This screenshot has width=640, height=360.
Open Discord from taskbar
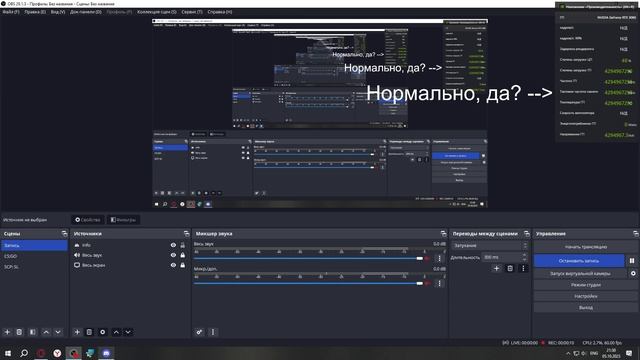click(107, 353)
